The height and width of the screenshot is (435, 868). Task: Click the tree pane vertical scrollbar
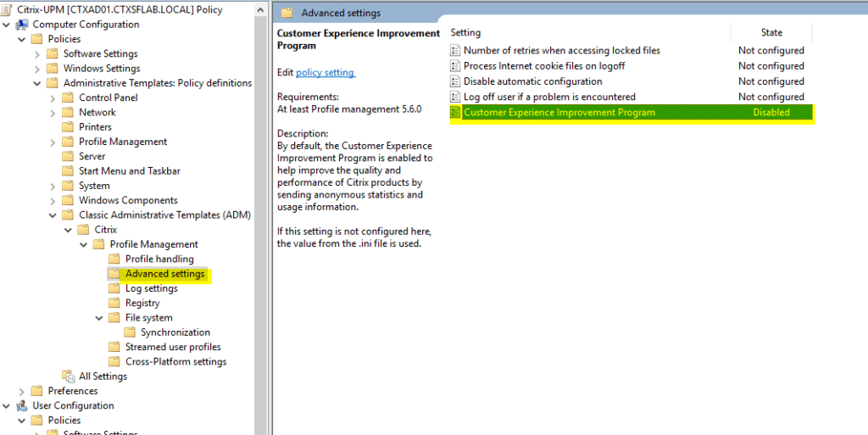pyautogui.click(x=261, y=212)
